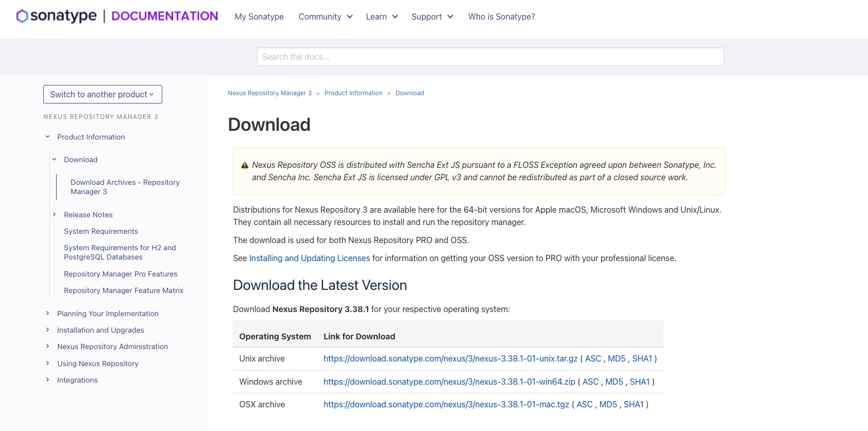
Task: Click Product Information breadcrumb
Action: 353,93
